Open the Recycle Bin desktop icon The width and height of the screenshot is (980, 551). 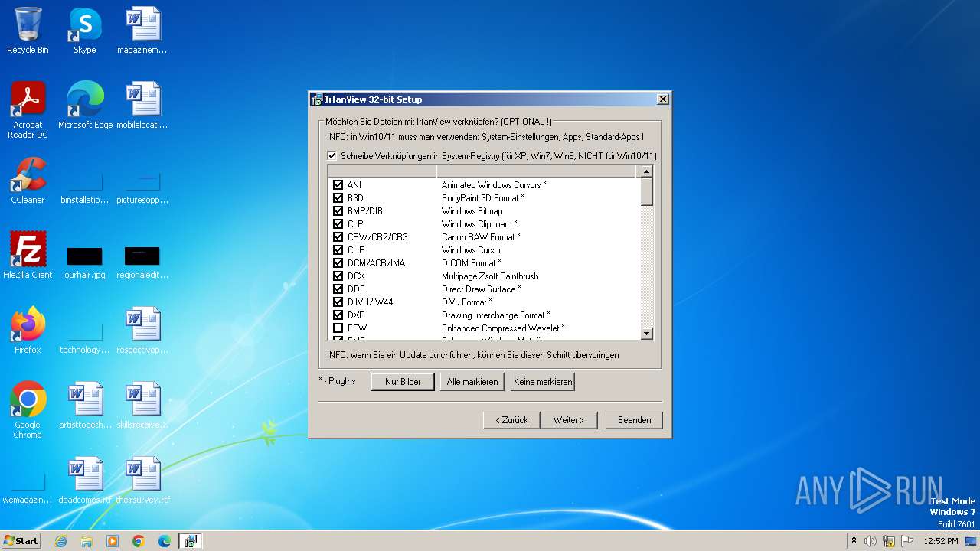pyautogui.click(x=28, y=31)
